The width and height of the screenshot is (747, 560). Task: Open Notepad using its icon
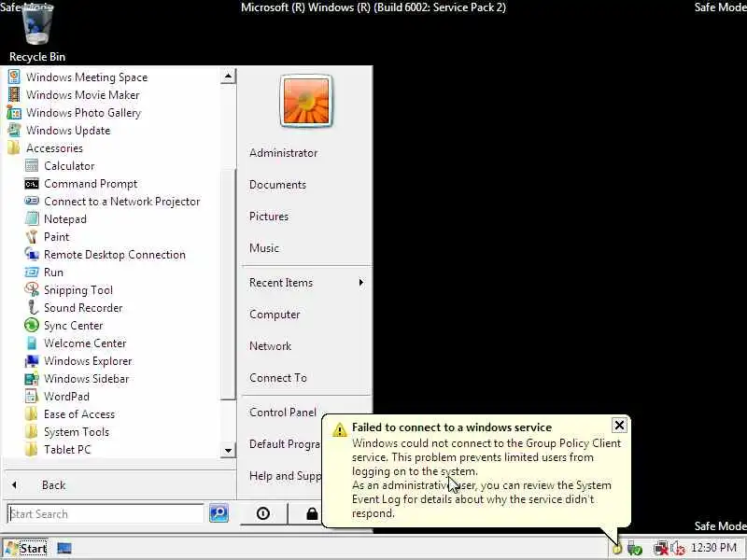coord(32,218)
